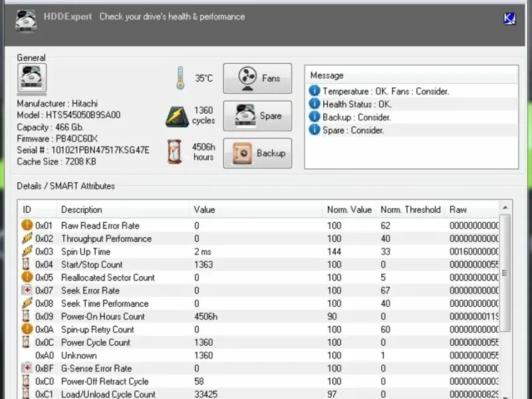Open the Fans button

point(257,78)
